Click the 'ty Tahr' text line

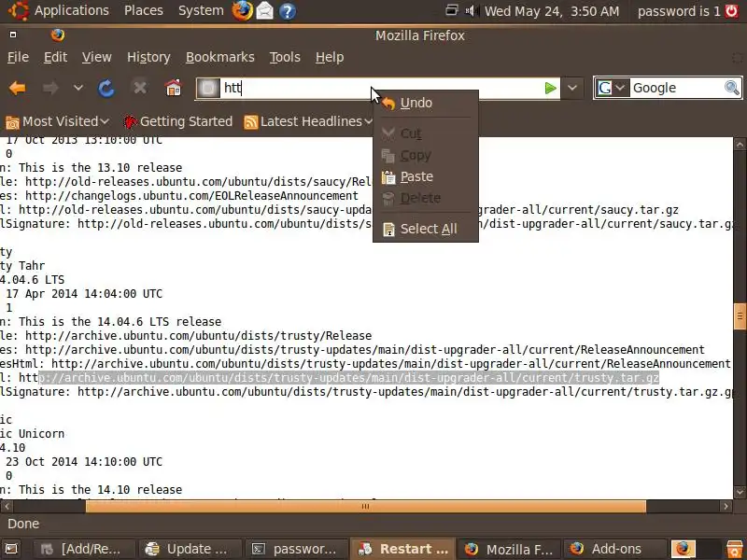[x=22, y=266]
